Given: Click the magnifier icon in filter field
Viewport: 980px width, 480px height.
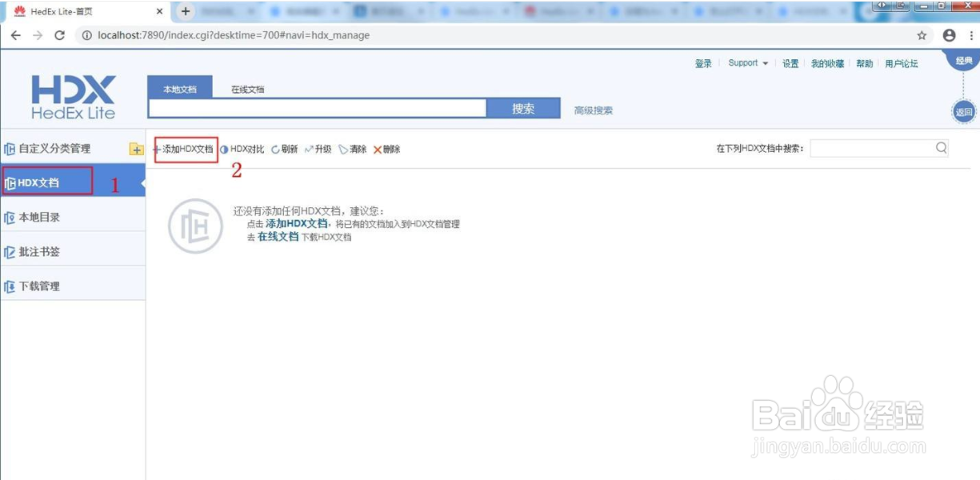Looking at the screenshot, I should [x=941, y=147].
